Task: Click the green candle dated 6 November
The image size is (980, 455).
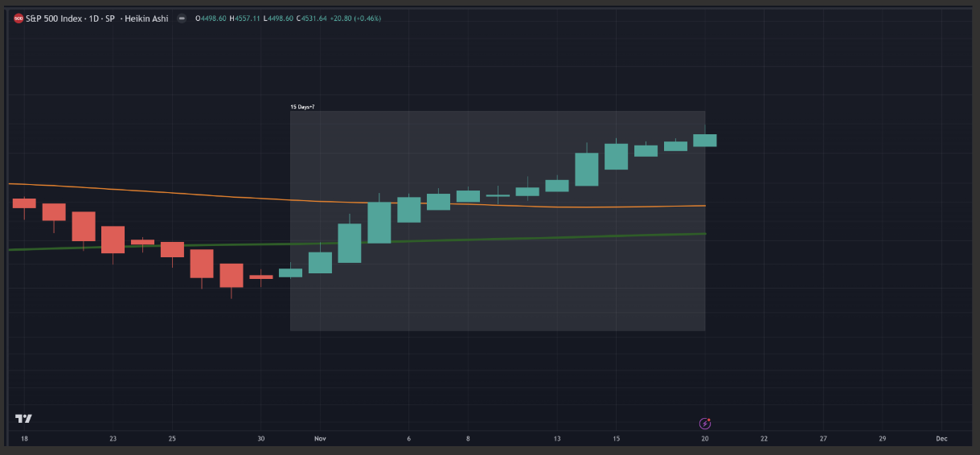Action: [409, 210]
